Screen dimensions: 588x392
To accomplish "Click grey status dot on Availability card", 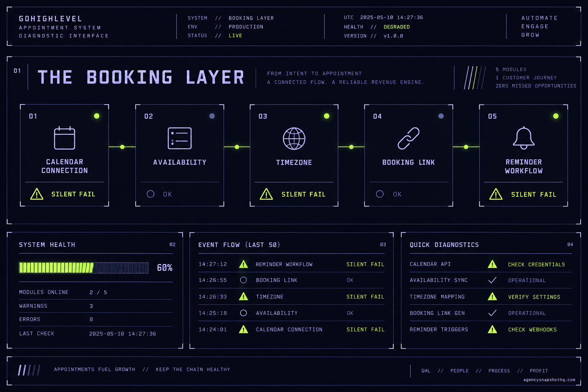I will (x=212, y=116).
